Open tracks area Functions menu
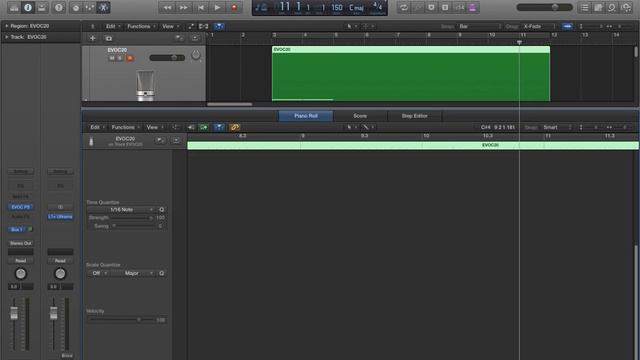 pyautogui.click(x=141, y=27)
